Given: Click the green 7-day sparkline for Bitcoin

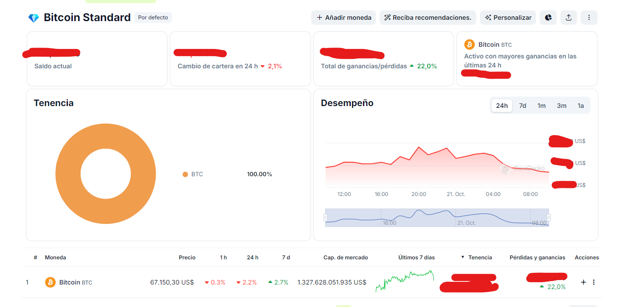Looking at the screenshot, I should click(404, 281).
